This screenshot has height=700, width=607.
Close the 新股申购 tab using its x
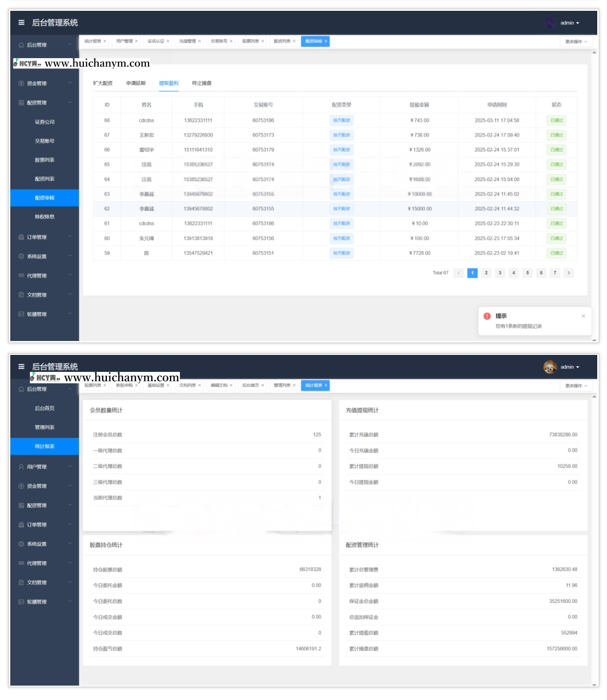click(x=136, y=385)
